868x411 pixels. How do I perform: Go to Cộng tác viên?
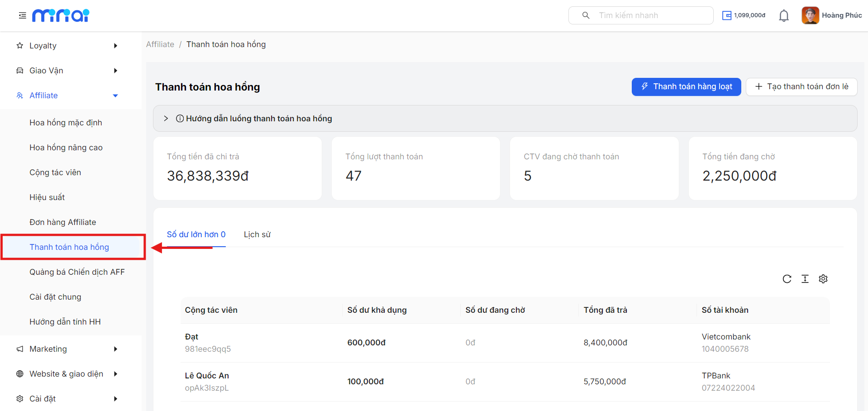(x=55, y=172)
